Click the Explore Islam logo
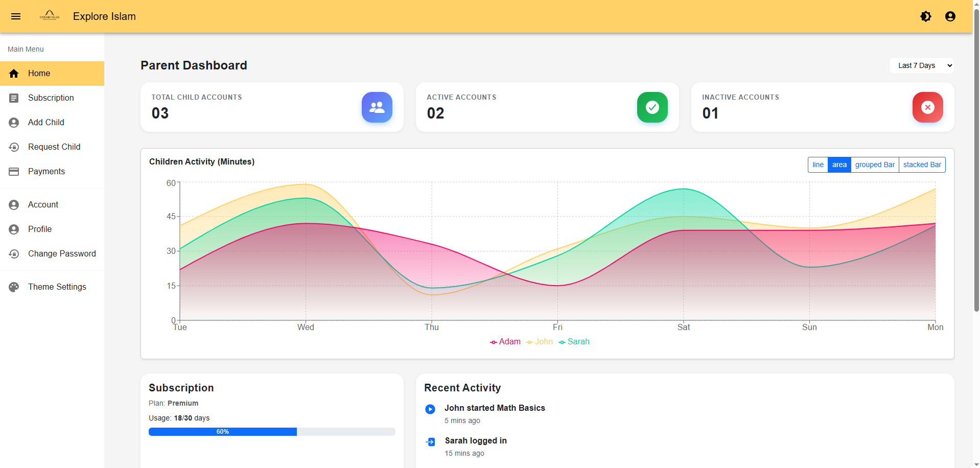The image size is (980, 468). point(50,16)
